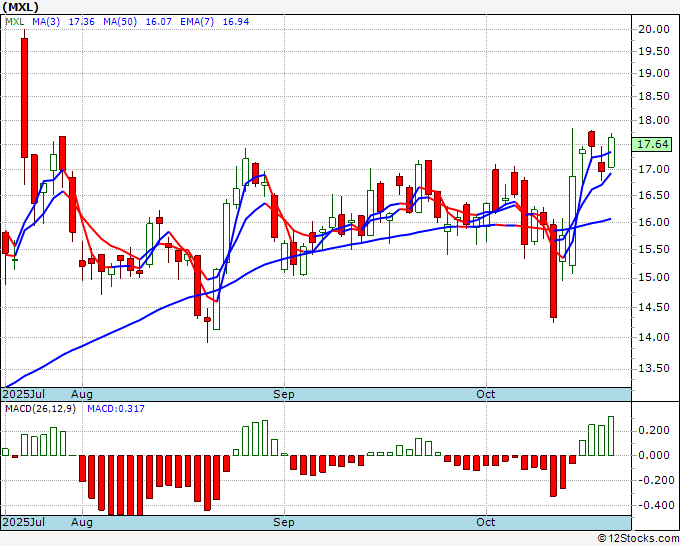Click 2025Jul on the price chart axis
This screenshot has width=680, height=546.
coord(24,394)
